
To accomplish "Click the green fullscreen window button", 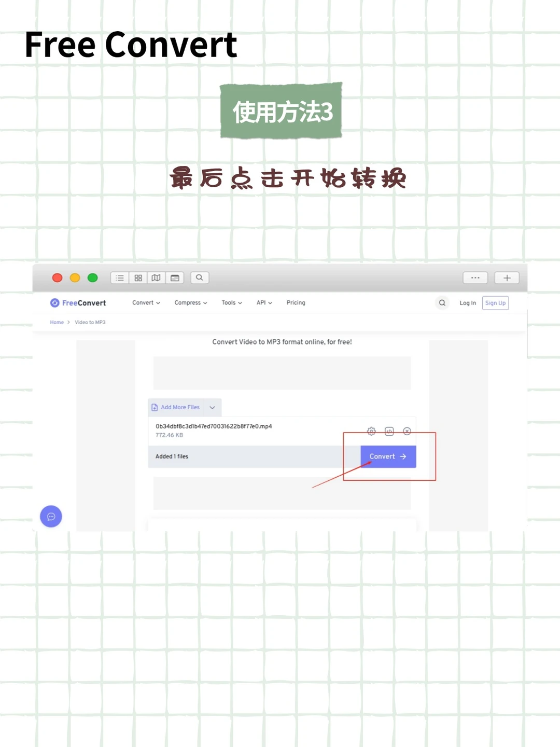I will (93, 278).
